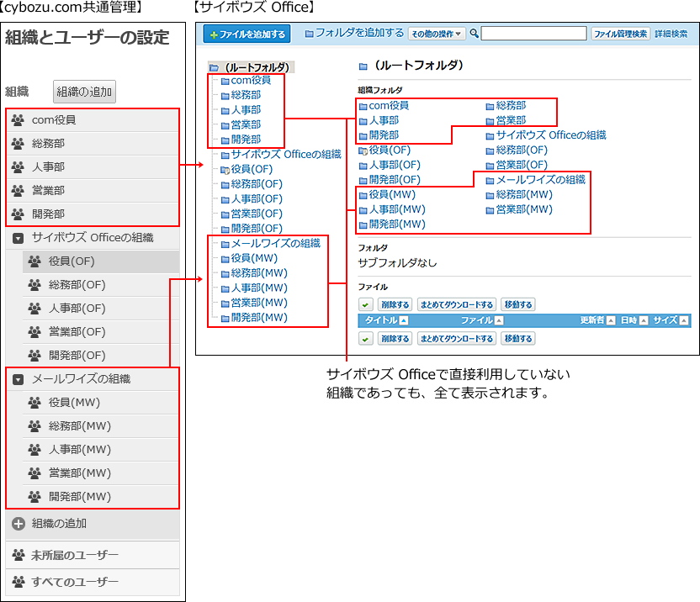Open 営業部(OF) folder in the tree
The height and width of the screenshot is (602, 700).
pyautogui.click(x=257, y=214)
